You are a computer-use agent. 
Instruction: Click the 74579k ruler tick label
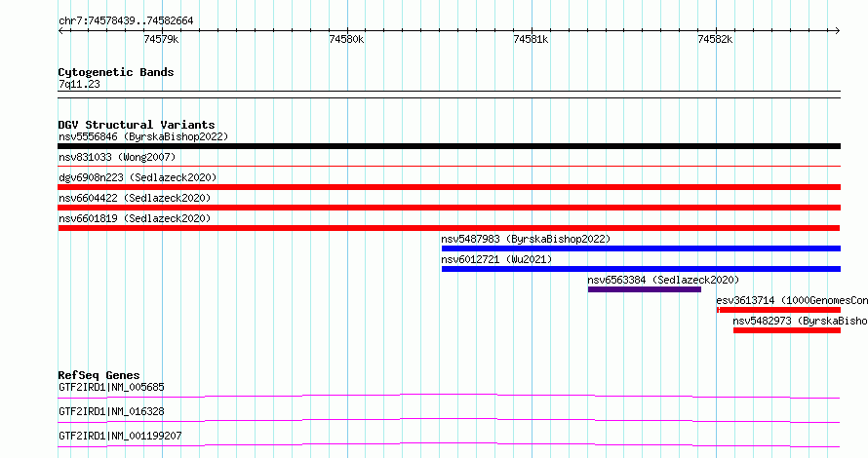click(161, 39)
